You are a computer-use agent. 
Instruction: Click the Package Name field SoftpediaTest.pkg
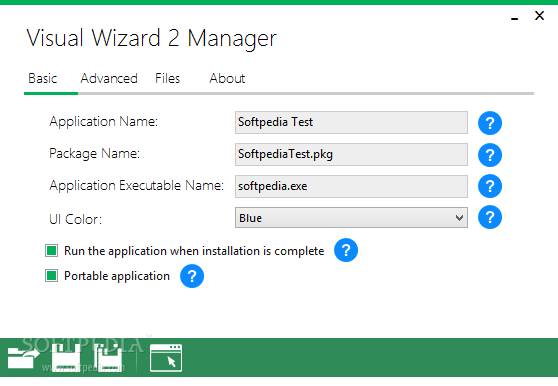coord(351,154)
